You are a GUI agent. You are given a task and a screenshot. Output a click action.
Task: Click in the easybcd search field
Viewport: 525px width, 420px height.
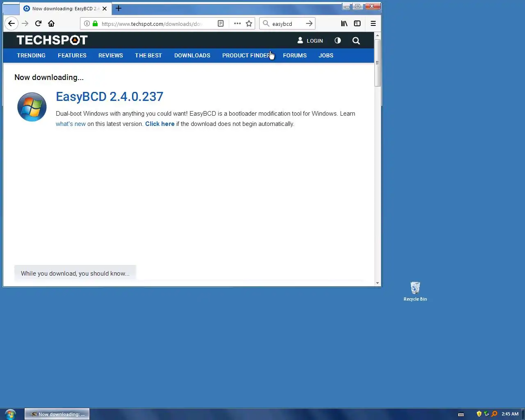point(287,23)
